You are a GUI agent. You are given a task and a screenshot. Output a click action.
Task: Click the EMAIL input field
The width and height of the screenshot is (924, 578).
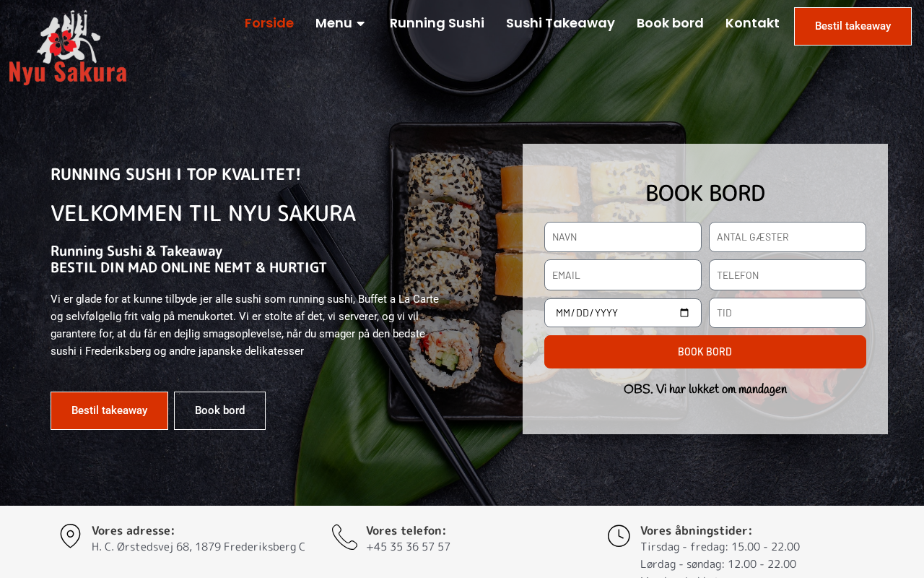click(x=623, y=275)
